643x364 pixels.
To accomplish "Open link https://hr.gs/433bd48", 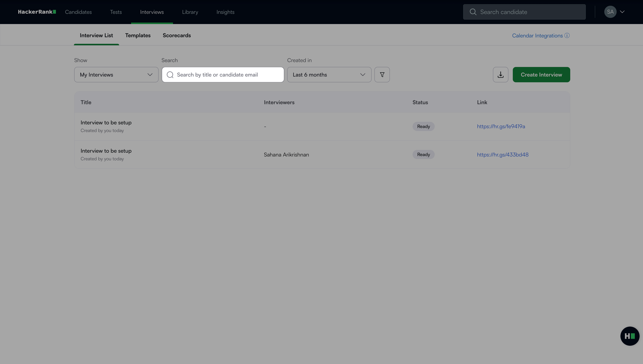I will pyautogui.click(x=503, y=155).
